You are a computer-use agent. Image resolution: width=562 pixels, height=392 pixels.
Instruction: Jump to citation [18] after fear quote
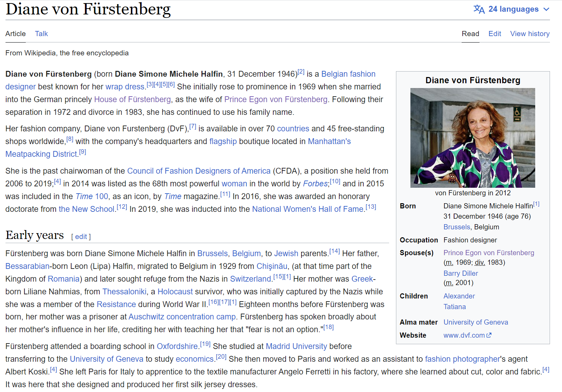click(329, 327)
